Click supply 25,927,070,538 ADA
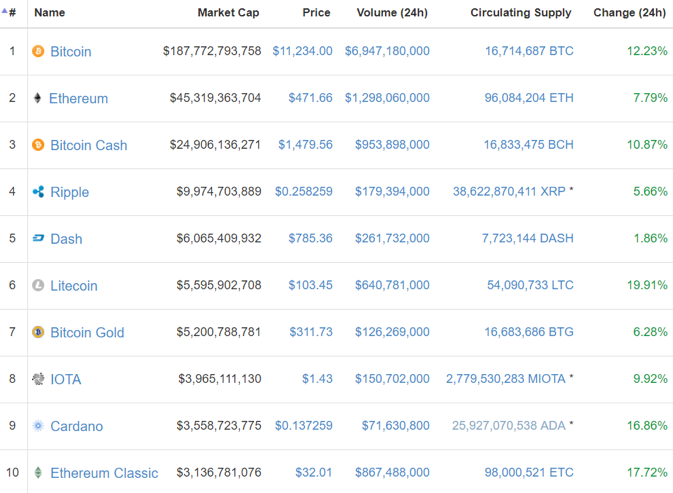Screen dimensions: 673x493 click(x=509, y=425)
